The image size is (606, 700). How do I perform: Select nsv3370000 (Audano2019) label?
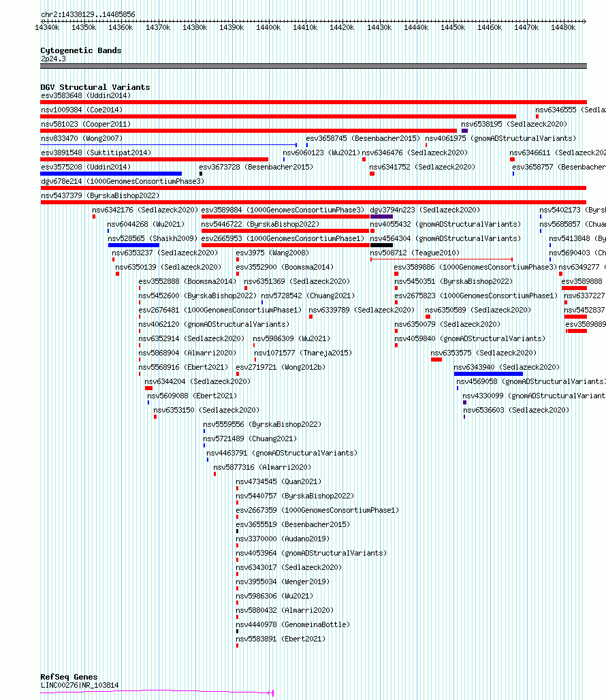pyautogui.click(x=283, y=539)
